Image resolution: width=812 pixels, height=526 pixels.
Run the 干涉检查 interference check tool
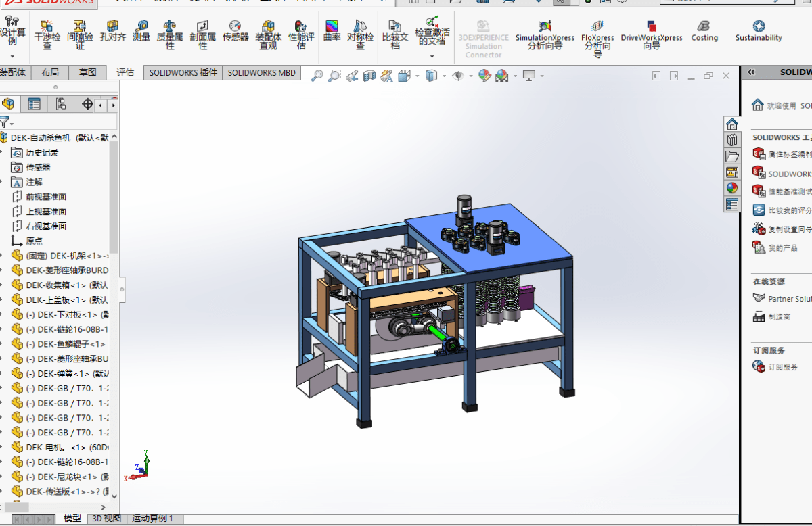[x=47, y=35]
